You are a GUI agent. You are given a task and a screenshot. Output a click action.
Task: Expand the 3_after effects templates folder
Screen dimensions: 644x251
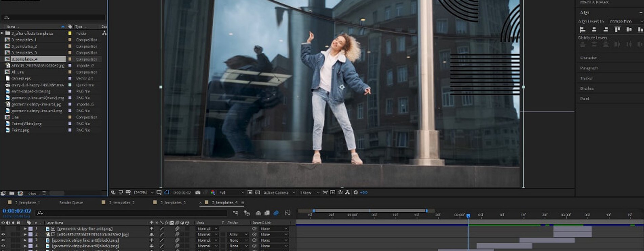coord(2,33)
